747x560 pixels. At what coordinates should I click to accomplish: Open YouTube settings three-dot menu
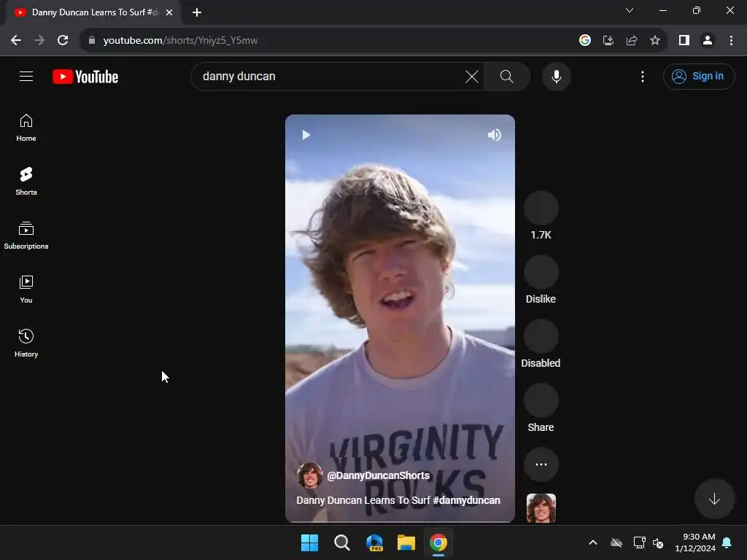(643, 76)
